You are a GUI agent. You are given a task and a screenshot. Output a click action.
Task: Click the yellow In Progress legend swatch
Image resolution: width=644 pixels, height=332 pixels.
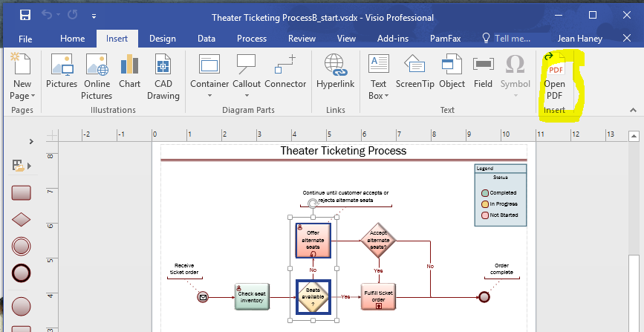[x=485, y=204]
